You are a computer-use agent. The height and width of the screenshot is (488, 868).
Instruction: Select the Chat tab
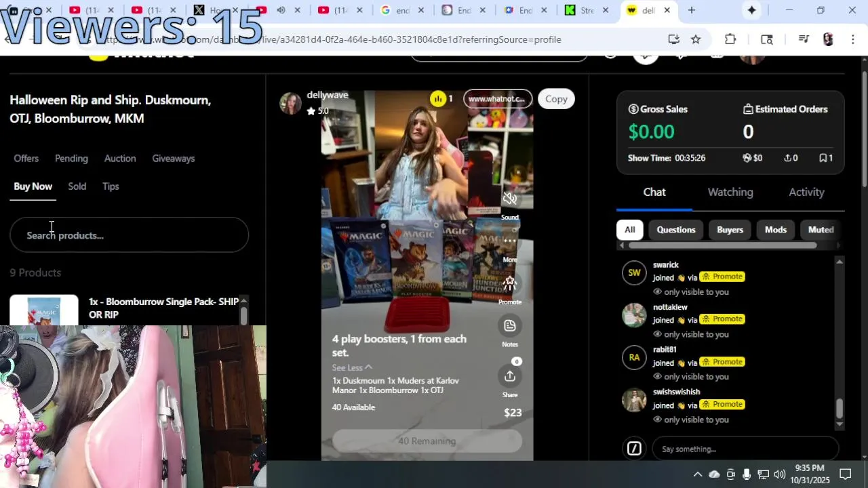(654, 192)
